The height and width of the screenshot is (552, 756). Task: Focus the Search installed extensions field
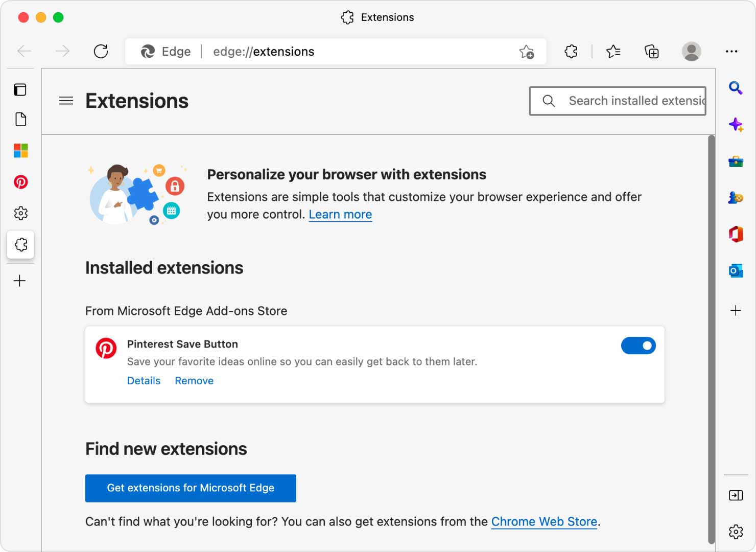tap(618, 101)
